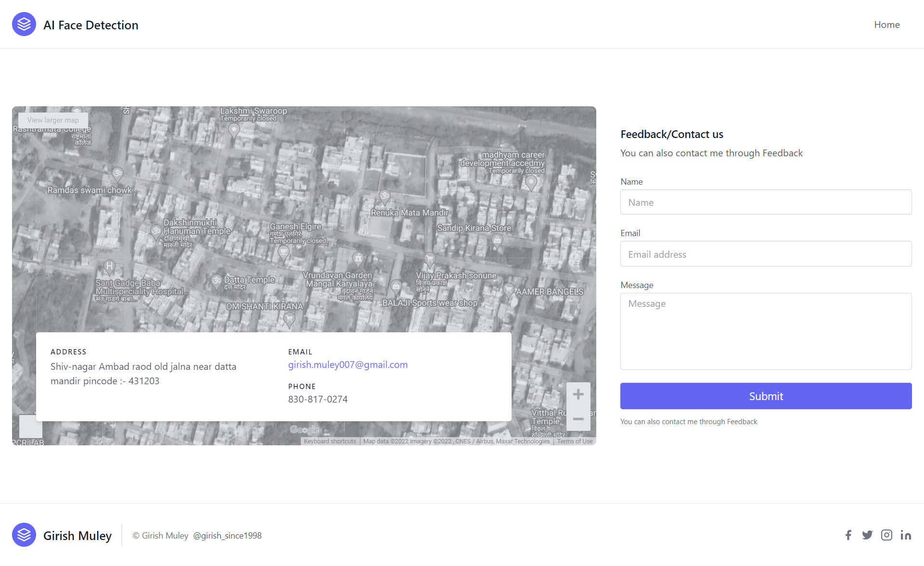Open Instagram via the footer icon
This screenshot has width=924, height=566.
coord(886,535)
